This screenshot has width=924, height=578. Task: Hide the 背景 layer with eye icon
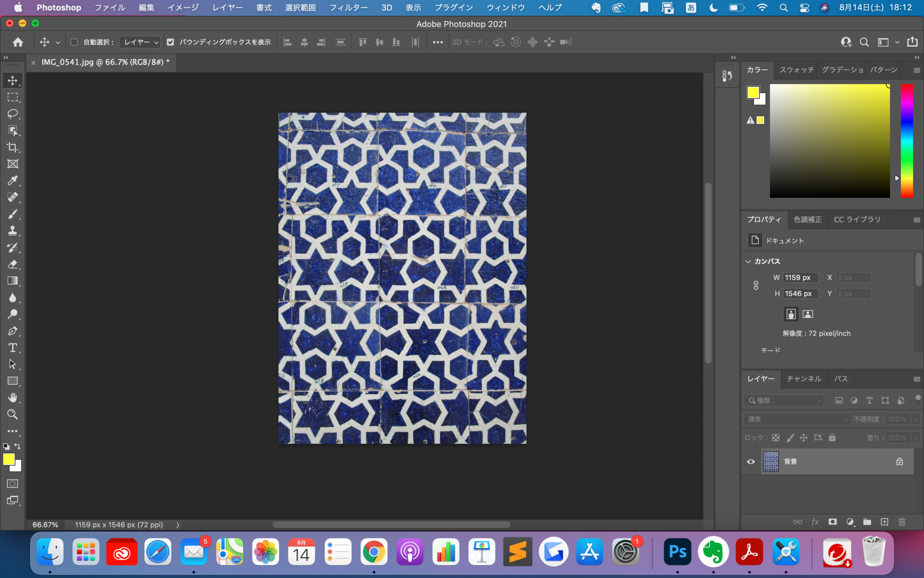point(751,461)
